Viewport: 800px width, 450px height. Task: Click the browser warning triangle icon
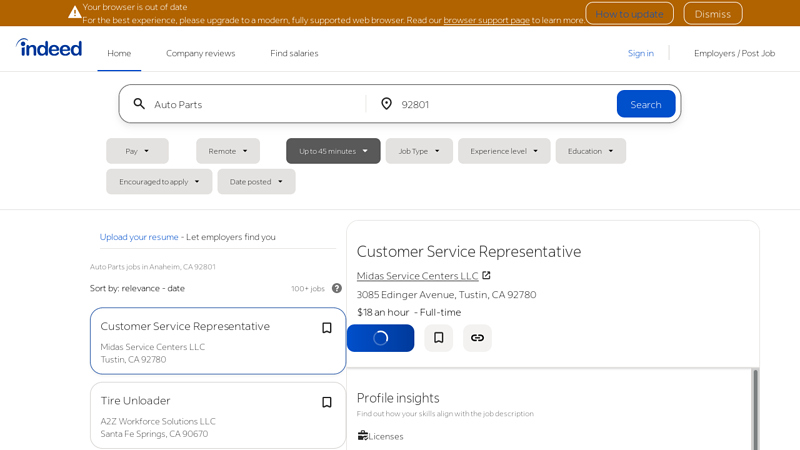(x=75, y=13)
